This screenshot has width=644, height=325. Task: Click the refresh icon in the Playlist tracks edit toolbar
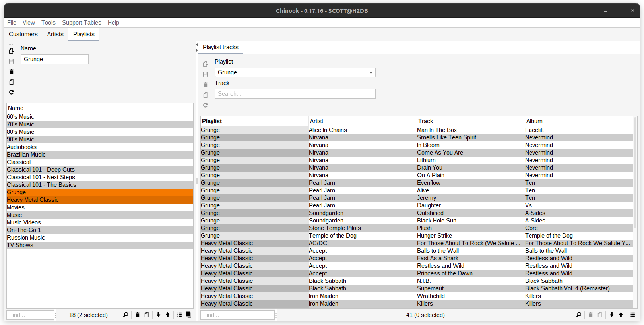click(x=206, y=105)
